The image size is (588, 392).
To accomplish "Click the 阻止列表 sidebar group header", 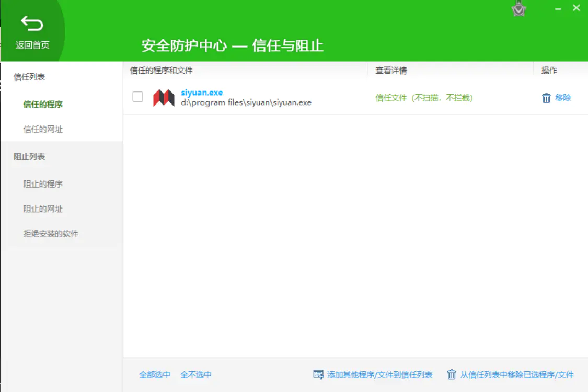I will pos(29,157).
